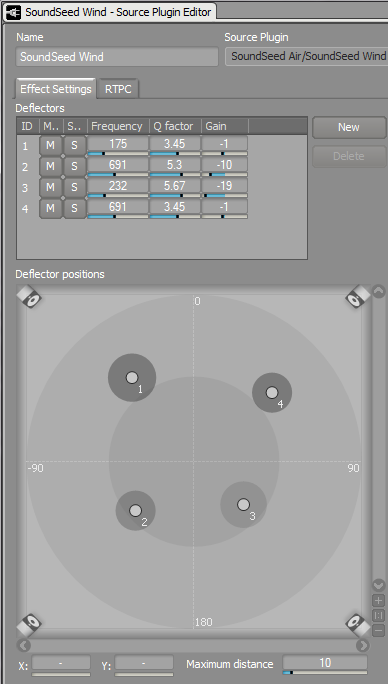
Task: Click the Maximum distance value 10
Action: (325, 663)
